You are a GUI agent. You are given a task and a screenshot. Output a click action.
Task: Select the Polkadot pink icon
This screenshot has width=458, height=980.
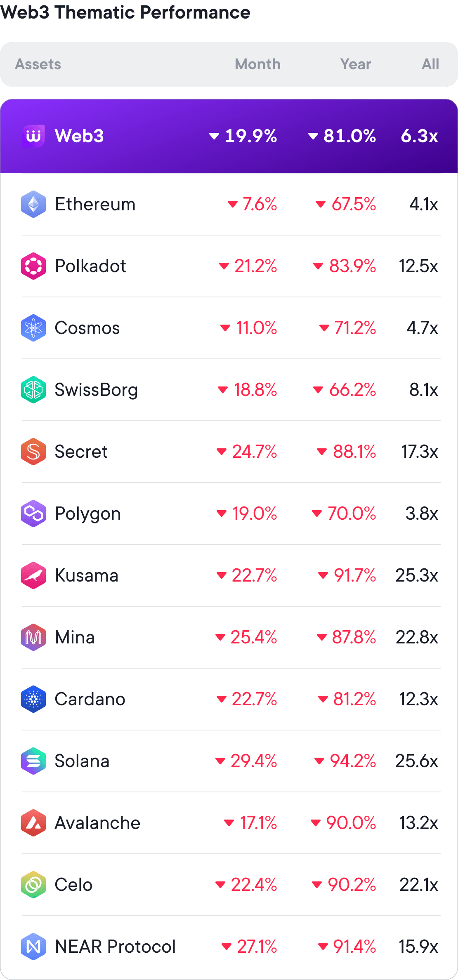pos(33,266)
